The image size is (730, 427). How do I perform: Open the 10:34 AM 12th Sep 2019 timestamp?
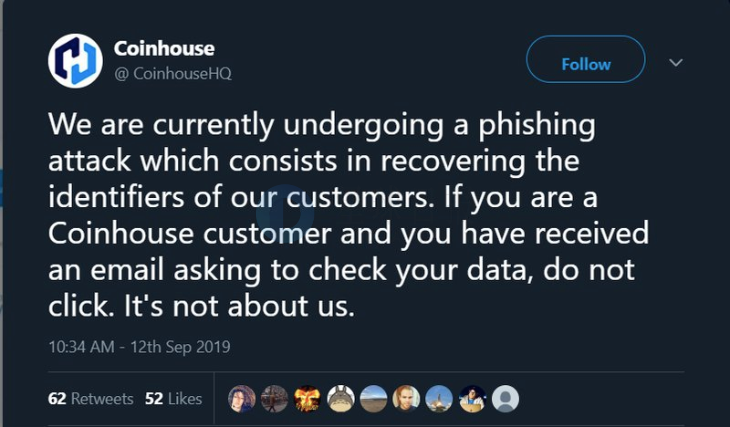point(139,347)
